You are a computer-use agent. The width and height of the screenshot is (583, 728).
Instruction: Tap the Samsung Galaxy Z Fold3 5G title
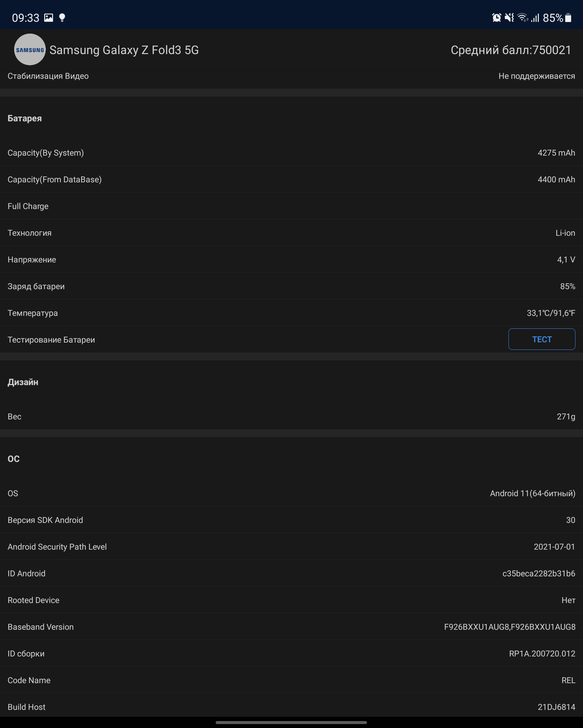pos(124,50)
